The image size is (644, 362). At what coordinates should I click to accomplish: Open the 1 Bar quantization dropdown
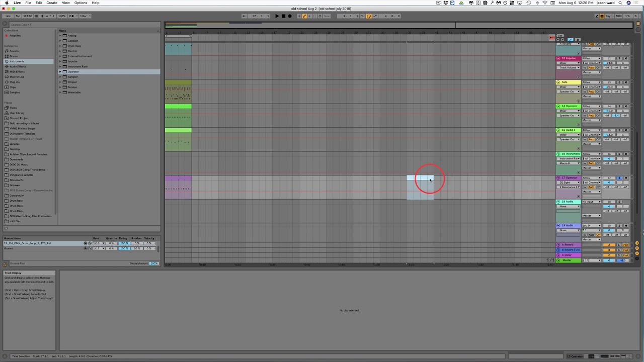pyautogui.click(x=86, y=16)
